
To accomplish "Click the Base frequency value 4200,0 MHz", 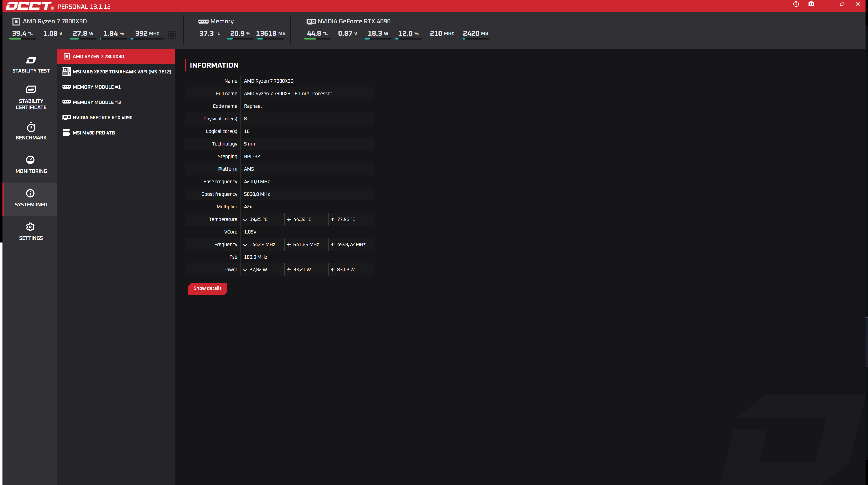I will pyautogui.click(x=257, y=182).
